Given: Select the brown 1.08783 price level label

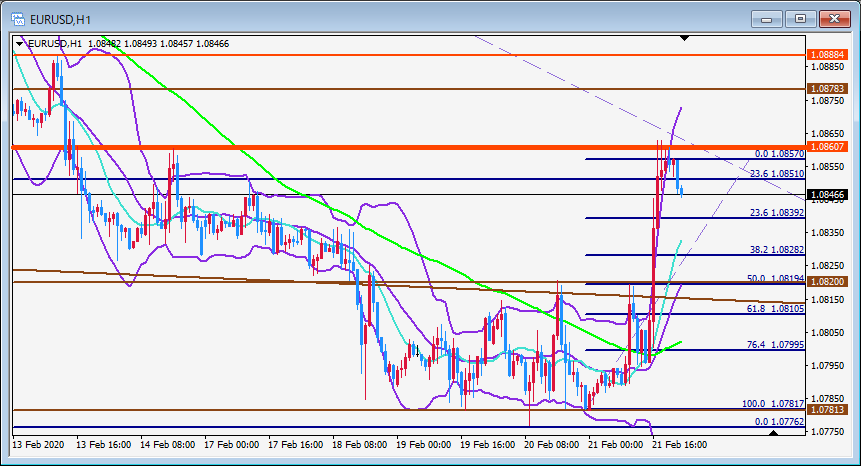Looking at the screenshot, I should (x=828, y=88).
